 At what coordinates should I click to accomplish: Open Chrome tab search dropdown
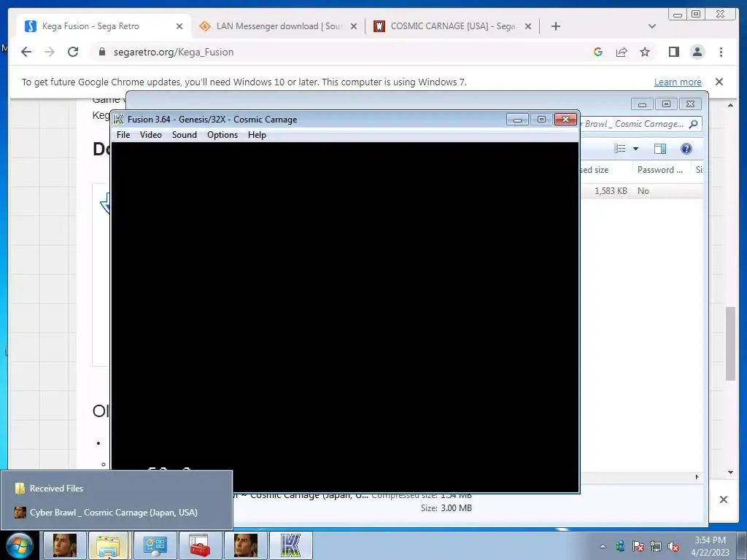[x=652, y=26]
